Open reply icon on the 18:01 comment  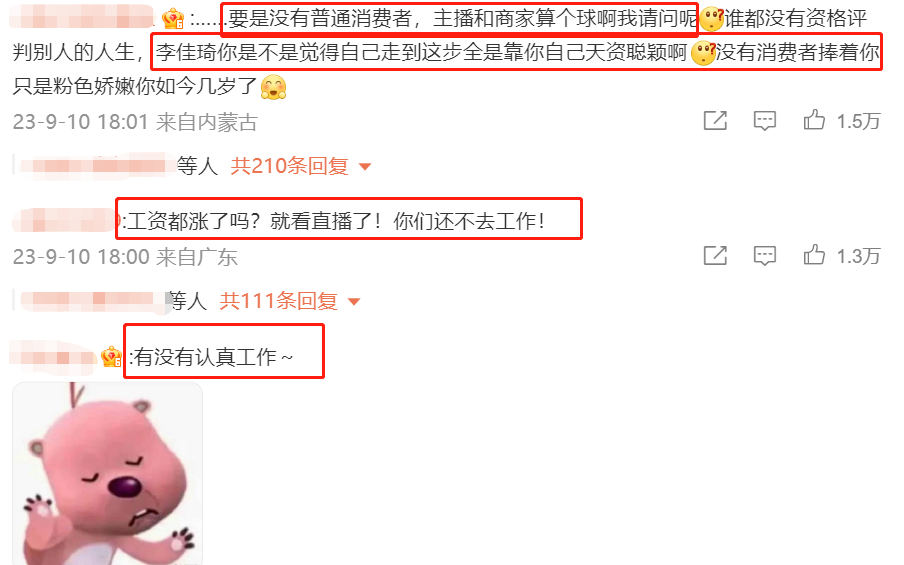click(x=764, y=120)
